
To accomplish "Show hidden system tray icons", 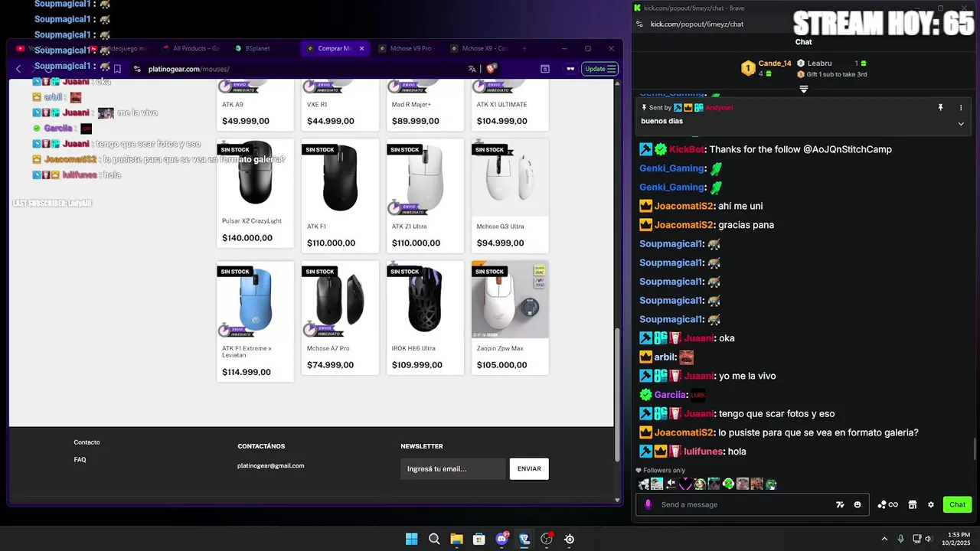I will (884, 539).
